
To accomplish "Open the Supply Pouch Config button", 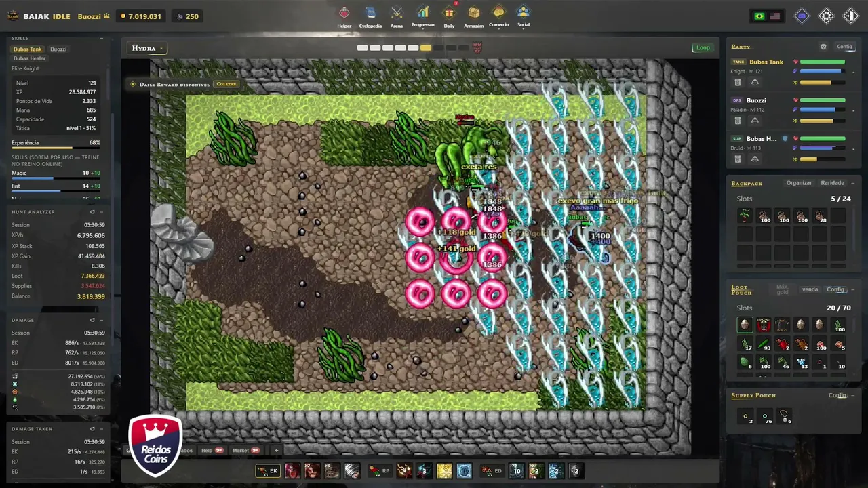I will 837,395.
